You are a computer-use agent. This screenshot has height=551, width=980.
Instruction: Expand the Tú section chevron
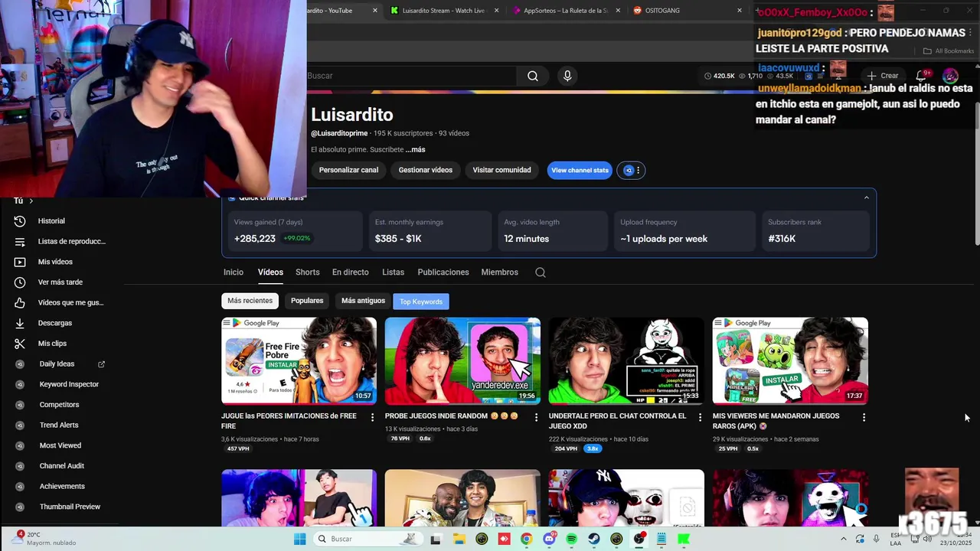click(31, 201)
